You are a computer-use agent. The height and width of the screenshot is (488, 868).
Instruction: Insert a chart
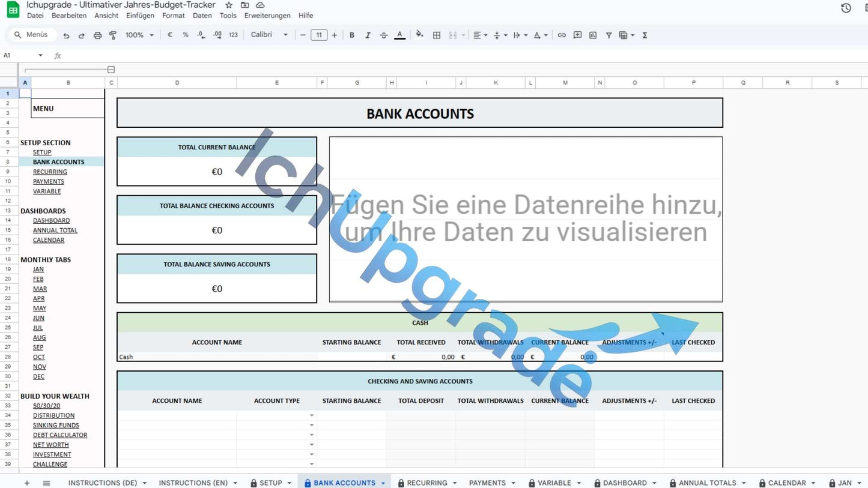click(593, 35)
